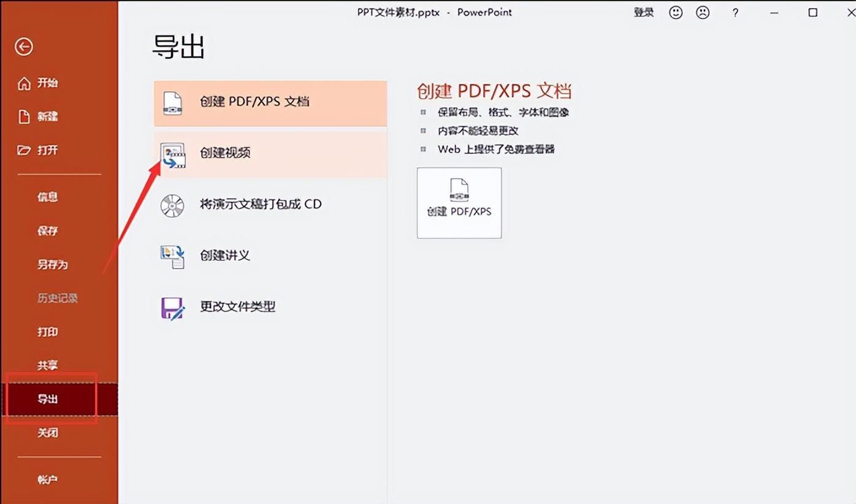This screenshot has width=856, height=504.
Task: Click the 创建讲义 handout icon
Action: point(172,256)
